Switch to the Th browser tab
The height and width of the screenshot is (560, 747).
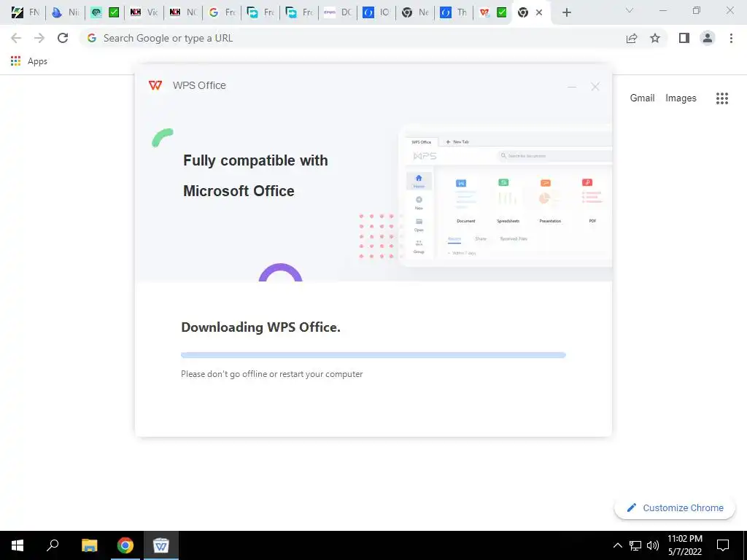454,12
